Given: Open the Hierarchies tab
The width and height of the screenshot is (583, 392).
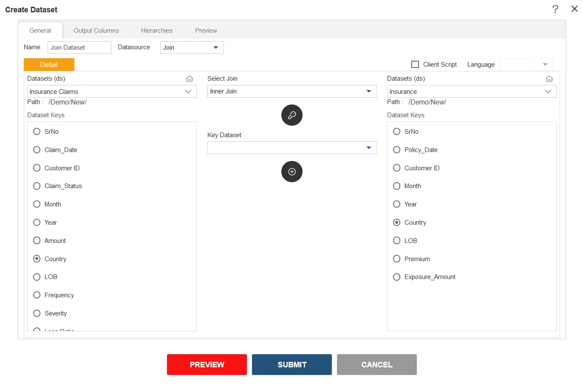Looking at the screenshot, I should pyautogui.click(x=157, y=31).
